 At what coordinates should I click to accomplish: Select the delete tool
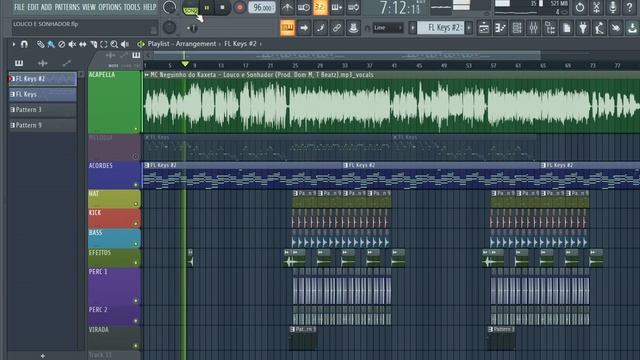(x=62, y=44)
